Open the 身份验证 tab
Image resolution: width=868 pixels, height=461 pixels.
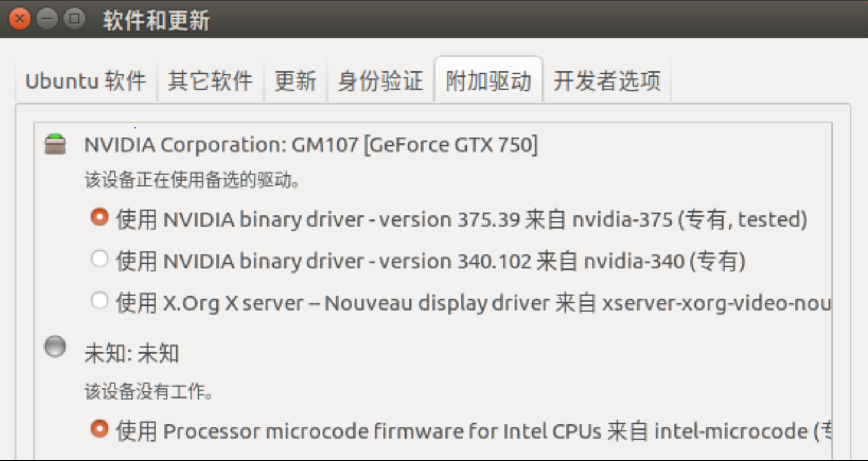coord(380,81)
